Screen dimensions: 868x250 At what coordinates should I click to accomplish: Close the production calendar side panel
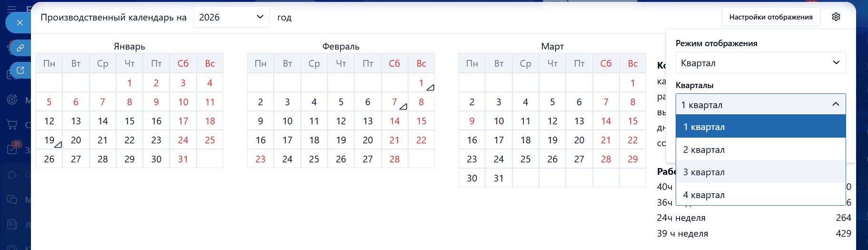[x=19, y=22]
